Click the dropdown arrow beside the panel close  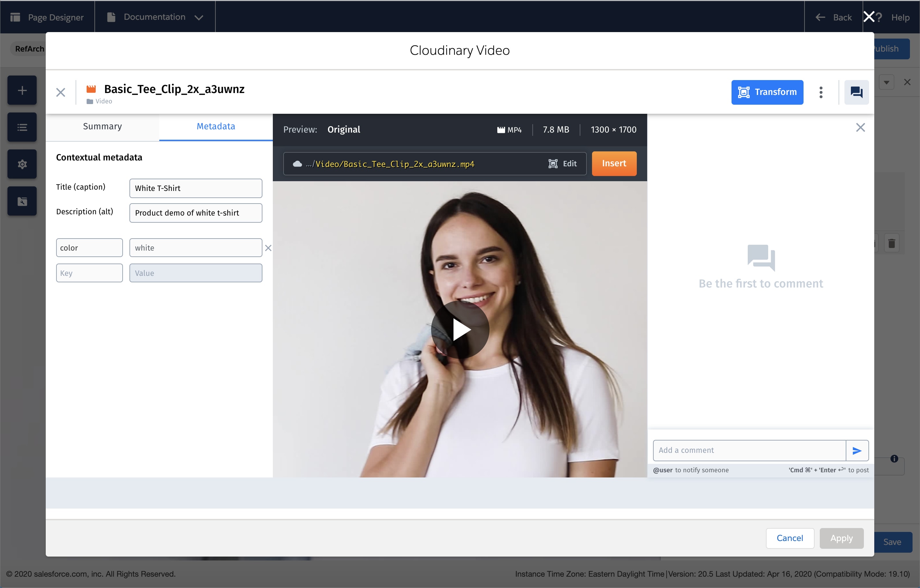(887, 82)
